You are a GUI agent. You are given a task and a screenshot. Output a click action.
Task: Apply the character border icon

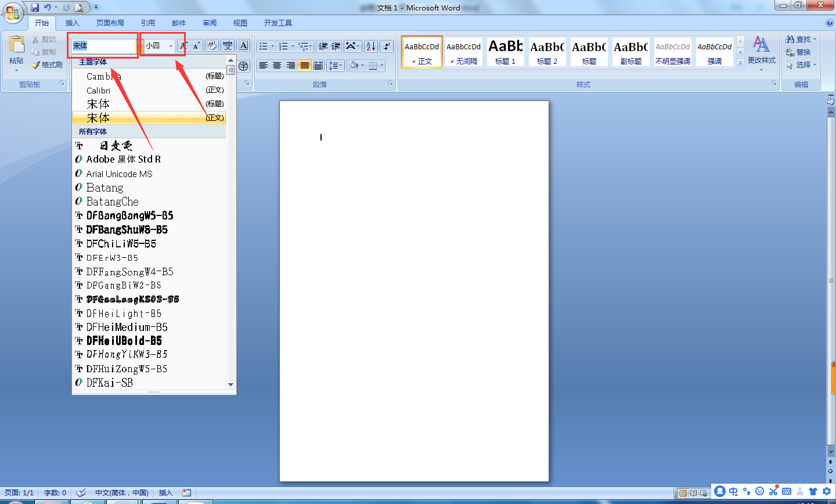[244, 46]
